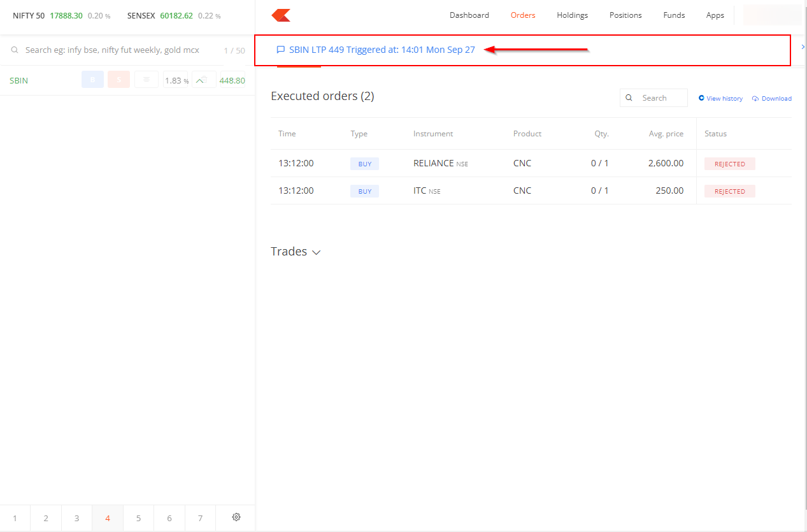Viewport: 807px width, 532px height.
Task: Open the Positions page
Action: click(x=625, y=15)
